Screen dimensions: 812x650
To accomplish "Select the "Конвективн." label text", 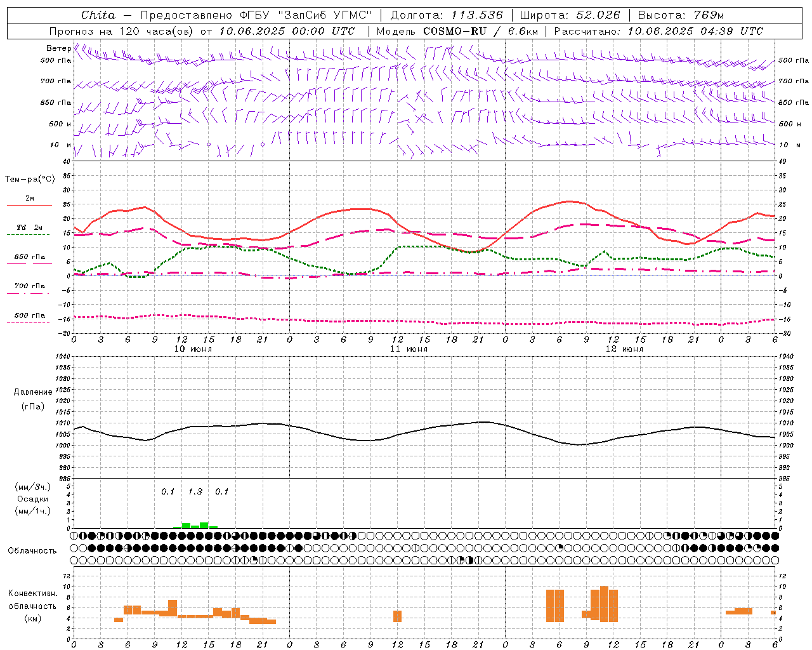I will [x=33, y=594].
